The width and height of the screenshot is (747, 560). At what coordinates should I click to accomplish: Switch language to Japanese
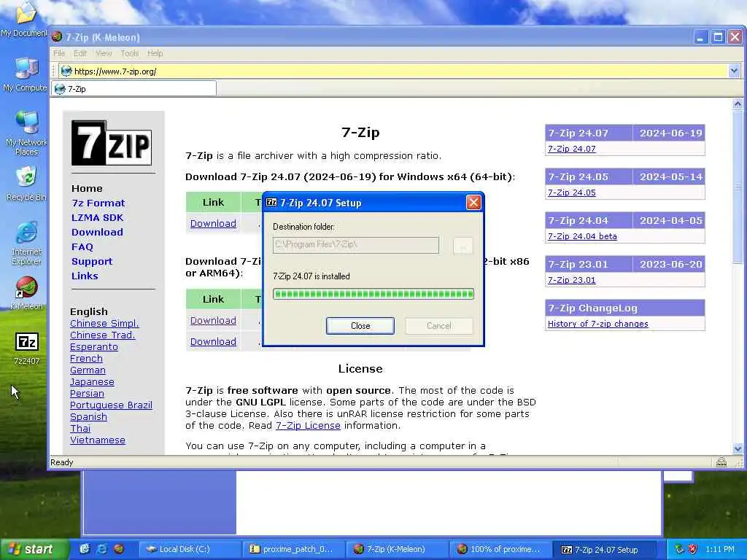[x=92, y=382]
